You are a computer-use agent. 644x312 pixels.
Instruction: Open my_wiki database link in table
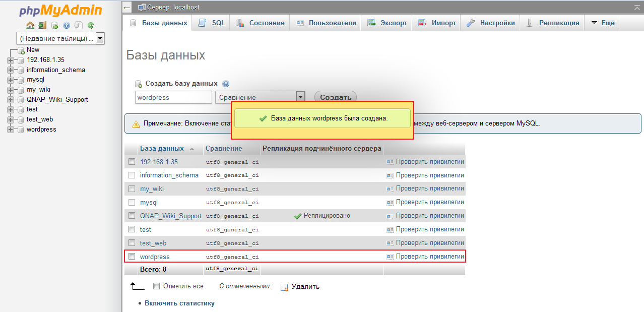point(152,189)
